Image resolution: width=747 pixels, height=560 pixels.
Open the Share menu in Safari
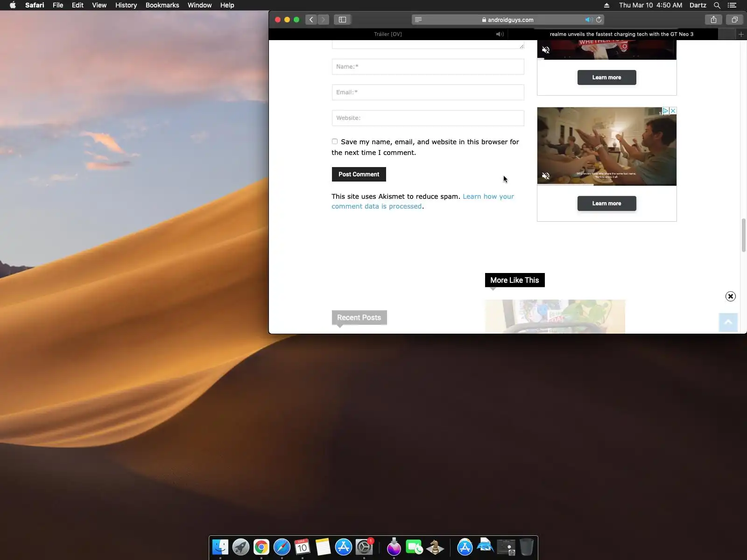(x=713, y=20)
